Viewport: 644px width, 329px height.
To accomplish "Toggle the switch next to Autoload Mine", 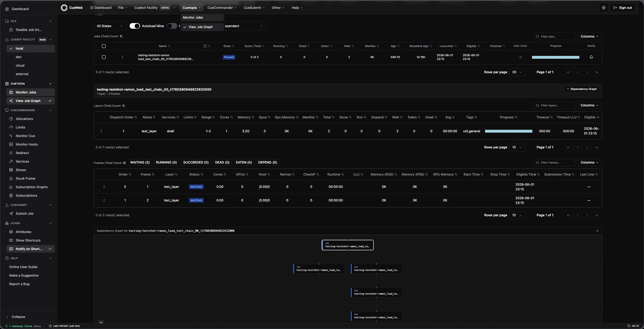I will click(172, 26).
